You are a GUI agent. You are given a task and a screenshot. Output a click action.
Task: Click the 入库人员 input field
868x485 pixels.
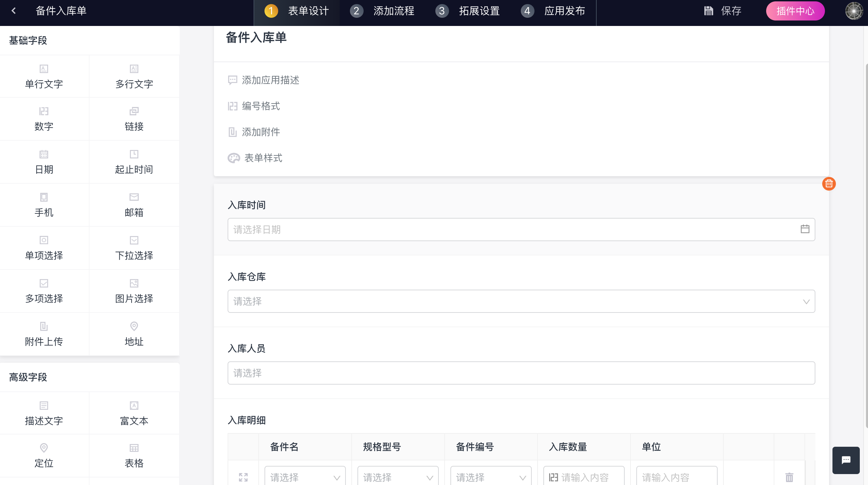521,373
